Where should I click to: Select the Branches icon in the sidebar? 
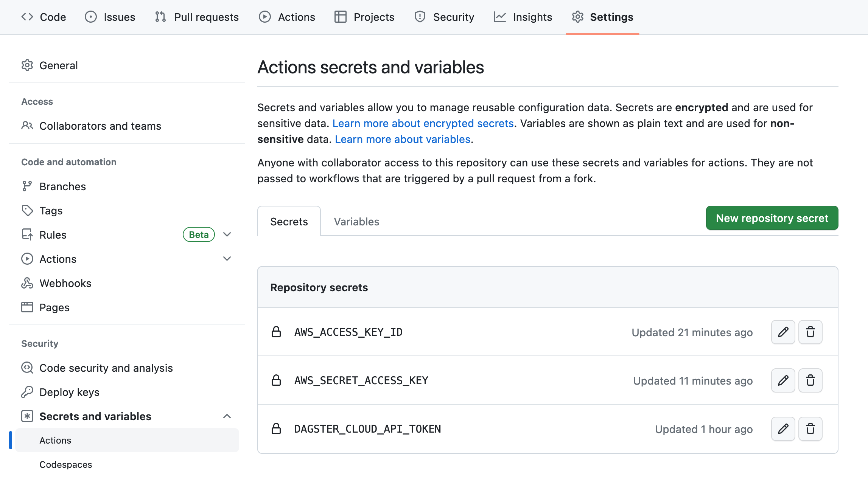27,186
